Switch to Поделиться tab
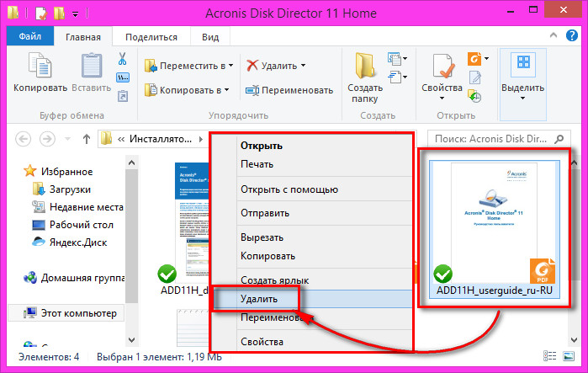The height and width of the screenshot is (373, 588). click(151, 37)
